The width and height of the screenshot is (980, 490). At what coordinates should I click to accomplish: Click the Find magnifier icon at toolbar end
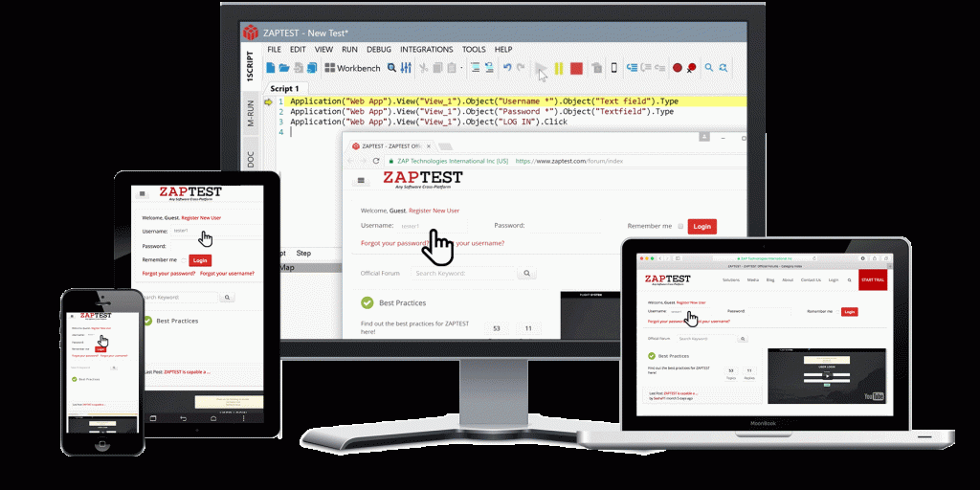(709, 68)
